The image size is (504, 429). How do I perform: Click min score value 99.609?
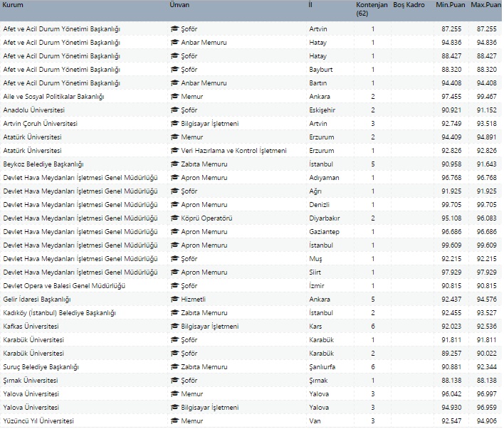[x=451, y=245]
